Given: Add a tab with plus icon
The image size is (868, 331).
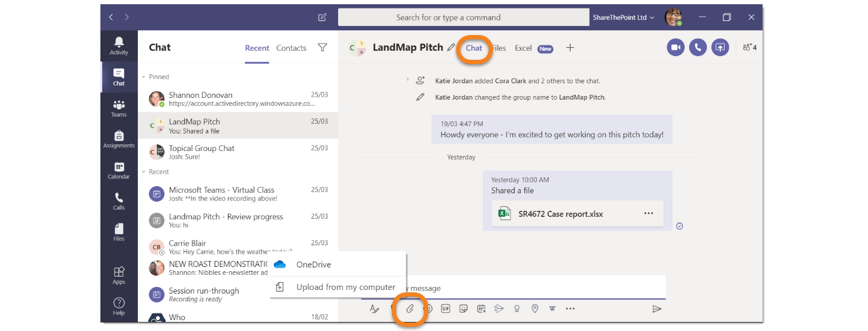Looking at the screenshot, I should 570,48.
